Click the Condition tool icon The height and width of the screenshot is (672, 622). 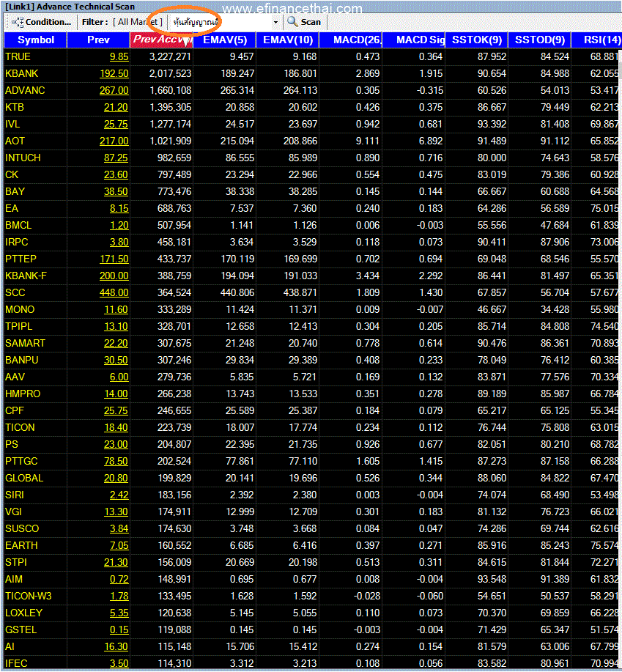[x=17, y=22]
